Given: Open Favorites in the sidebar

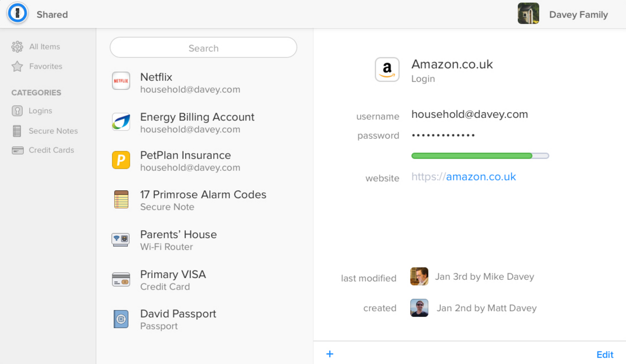Looking at the screenshot, I should click(45, 66).
